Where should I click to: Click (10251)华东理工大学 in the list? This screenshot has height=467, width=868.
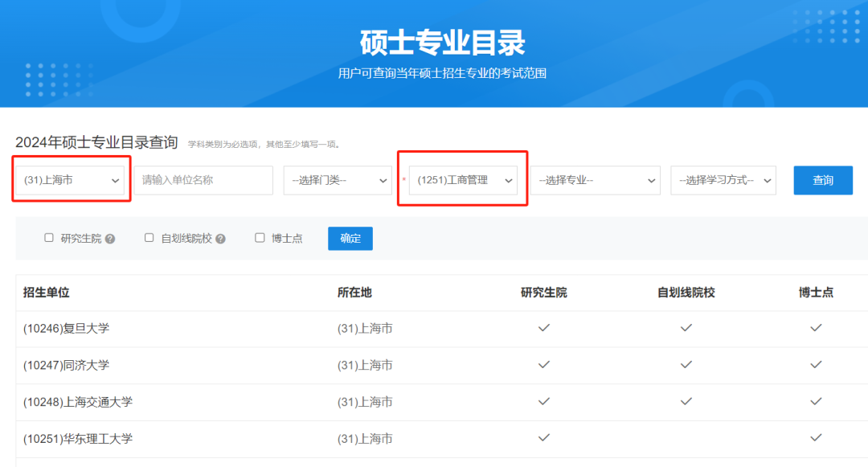[x=77, y=439]
